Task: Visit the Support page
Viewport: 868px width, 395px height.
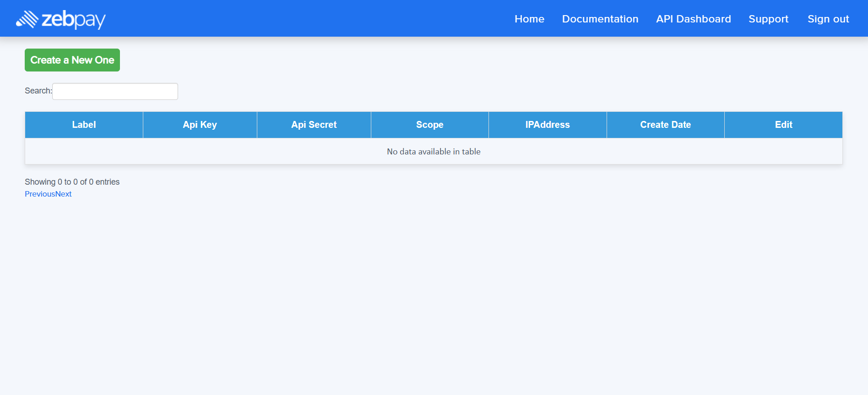Action: click(x=768, y=19)
